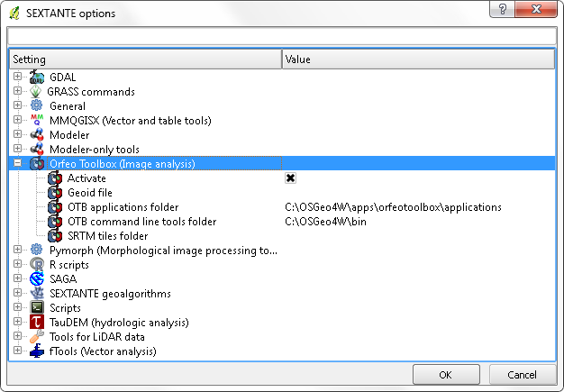Toggle the Orfeo Toolbox Activate checkbox

point(291,178)
